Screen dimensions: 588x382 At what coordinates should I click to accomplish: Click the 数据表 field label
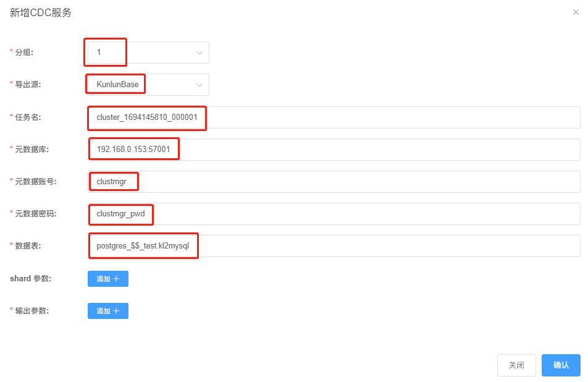click(28, 246)
